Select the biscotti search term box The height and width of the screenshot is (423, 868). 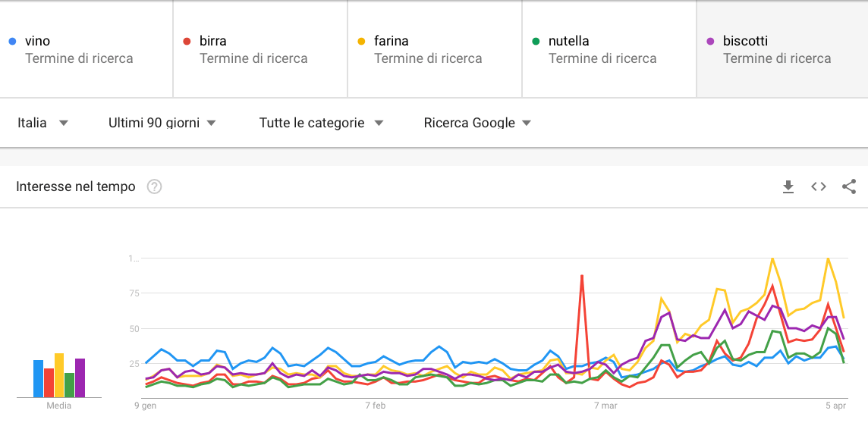(782, 49)
